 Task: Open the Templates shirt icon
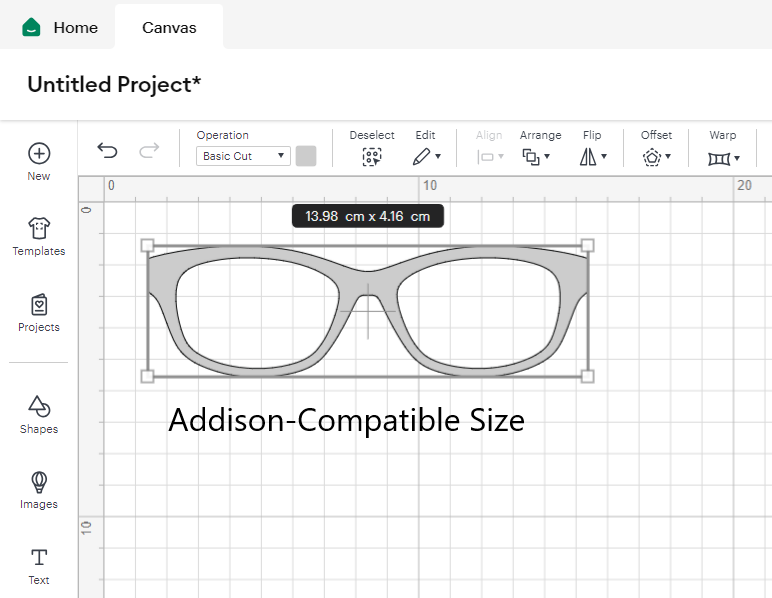click(39, 229)
